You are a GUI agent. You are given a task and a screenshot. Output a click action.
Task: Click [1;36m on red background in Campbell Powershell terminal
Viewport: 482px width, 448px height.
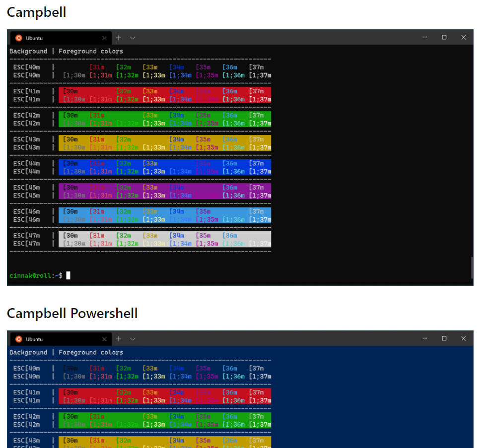click(234, 400)
